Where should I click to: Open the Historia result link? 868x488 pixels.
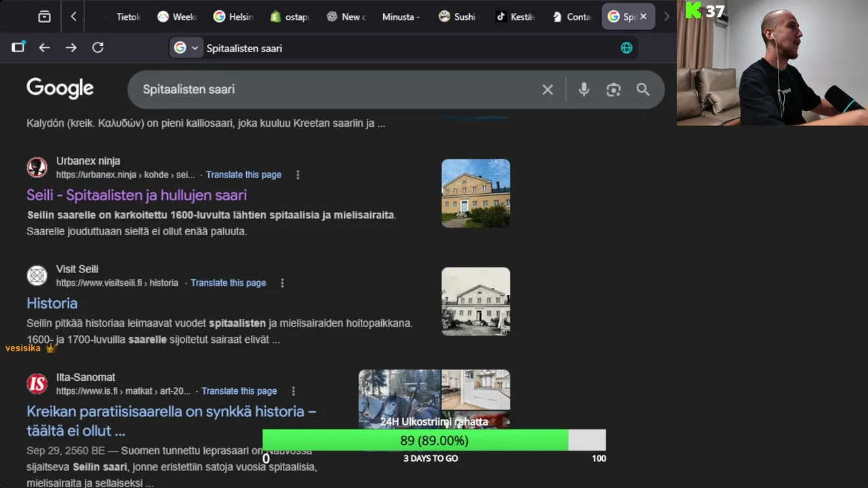point(52,303)
